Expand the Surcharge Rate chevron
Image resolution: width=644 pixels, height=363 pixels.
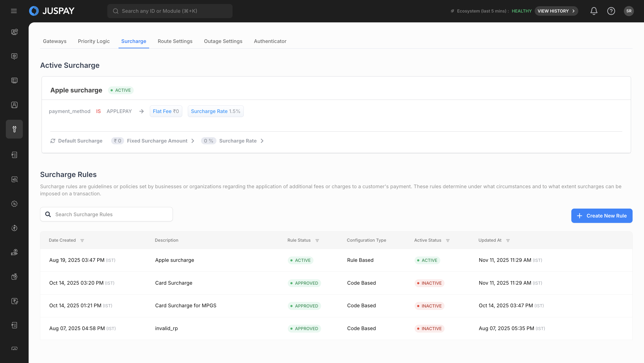(x=262, y=141)
